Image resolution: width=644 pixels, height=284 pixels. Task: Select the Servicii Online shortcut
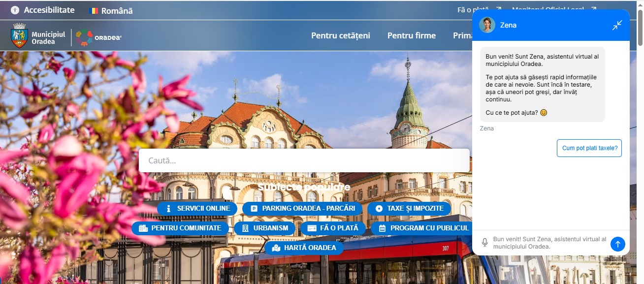click(x=197, y=208)
